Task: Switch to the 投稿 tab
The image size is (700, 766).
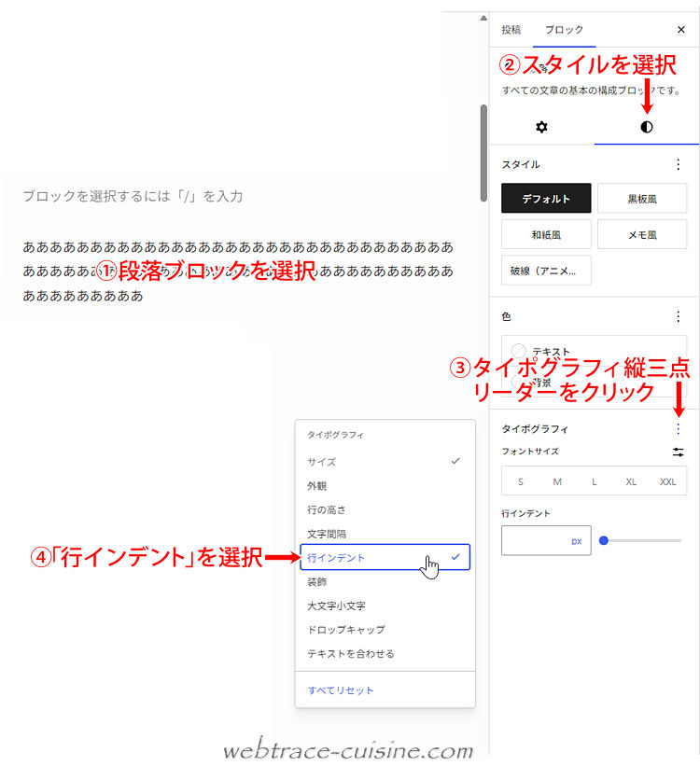Action: [511, 30]
